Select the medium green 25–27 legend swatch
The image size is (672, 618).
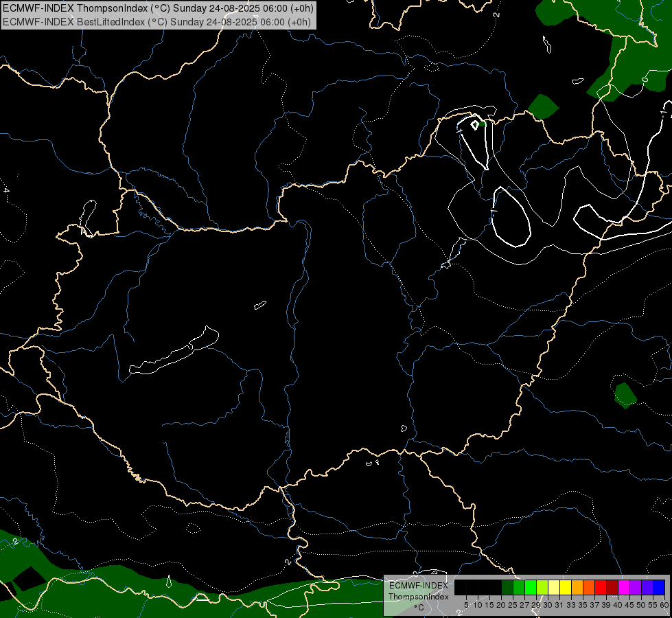(x=519, y=587)
